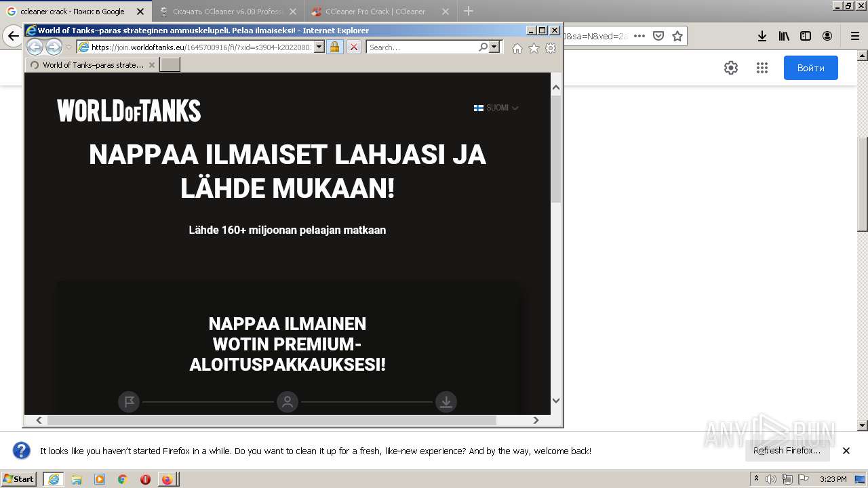This screenshot has width=868, height=488.
Task: Click the Firefox taskbar icon
Action: (x=167, y=479)
